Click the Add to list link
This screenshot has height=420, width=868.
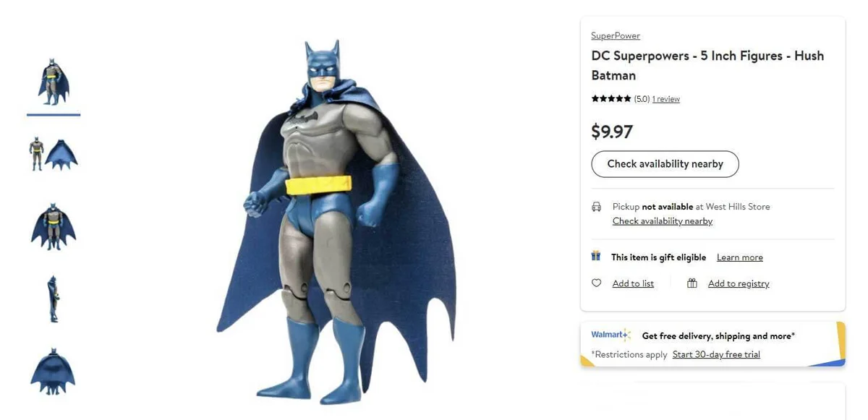click(633, 283)
